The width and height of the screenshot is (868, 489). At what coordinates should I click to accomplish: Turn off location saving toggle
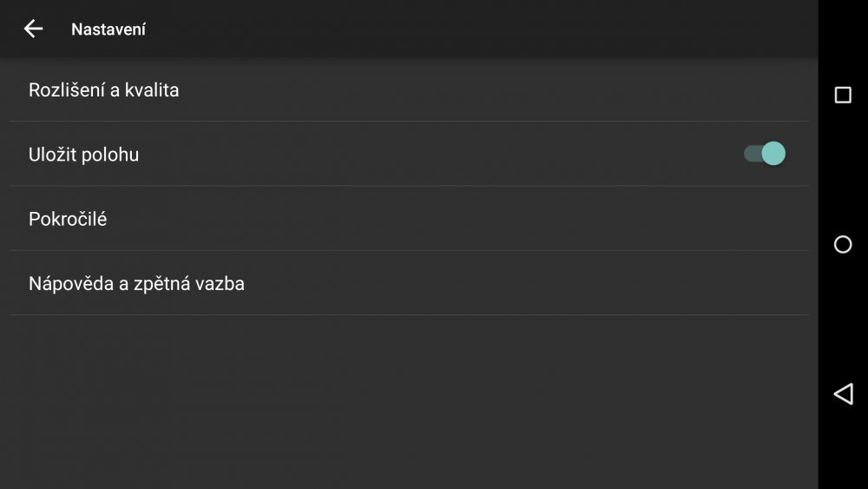(x=764, y=154)
